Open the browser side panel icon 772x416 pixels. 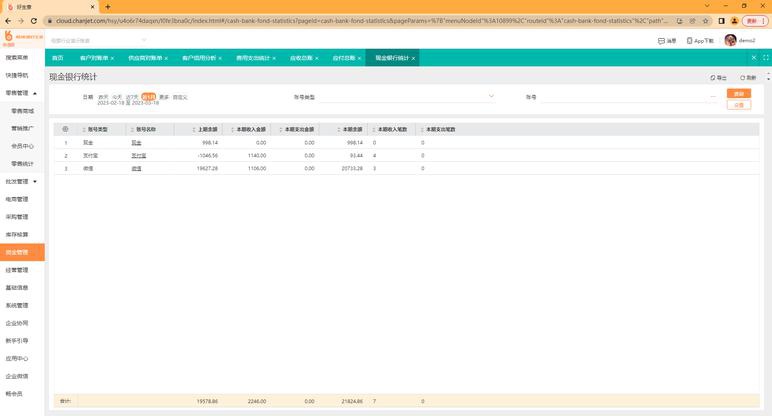(721, 21)
